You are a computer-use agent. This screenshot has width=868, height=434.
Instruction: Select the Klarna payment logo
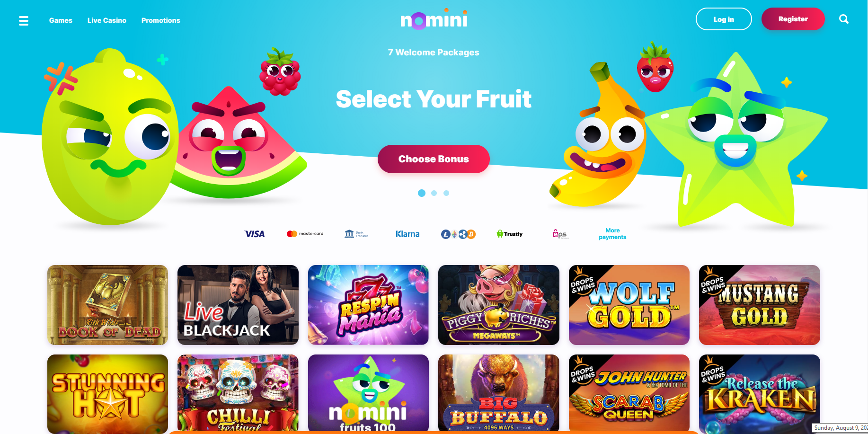(x=407, y=234)
